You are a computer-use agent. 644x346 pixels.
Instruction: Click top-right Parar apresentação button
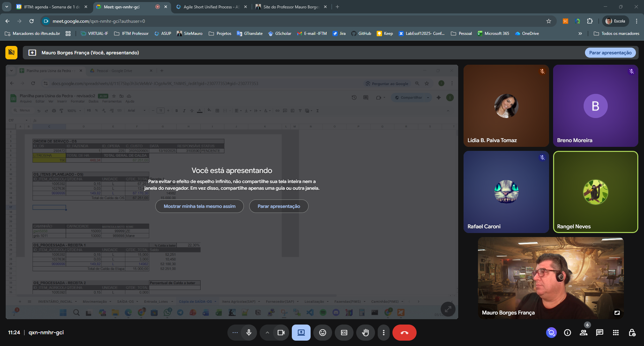tap(610, 53)
